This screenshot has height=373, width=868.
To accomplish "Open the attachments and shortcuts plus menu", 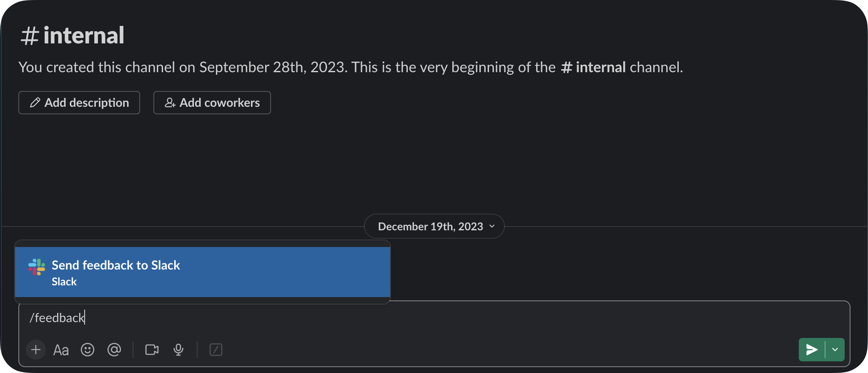I will pos(36,350).
